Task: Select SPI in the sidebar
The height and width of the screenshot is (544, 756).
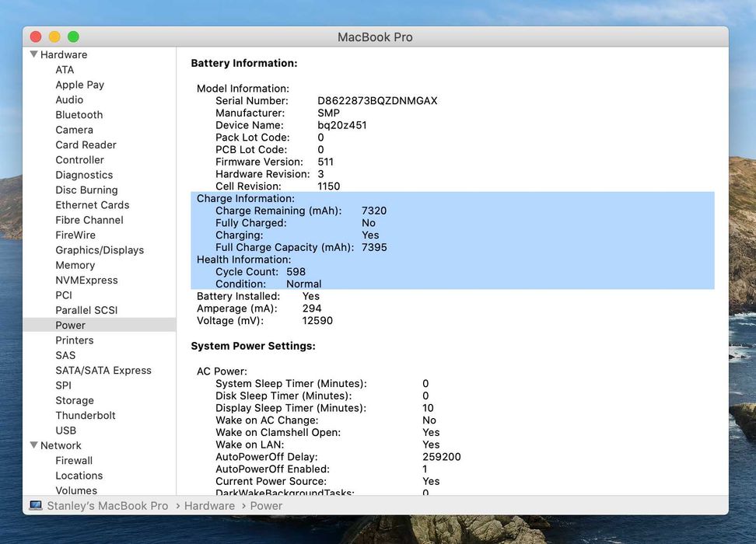Action: pyautogui.click(x=63, y=385)
